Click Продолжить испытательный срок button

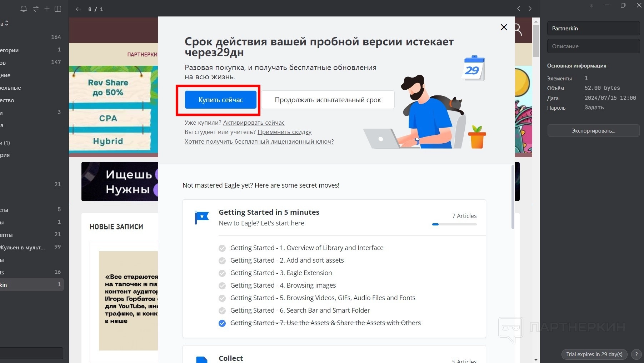(328, 100)
